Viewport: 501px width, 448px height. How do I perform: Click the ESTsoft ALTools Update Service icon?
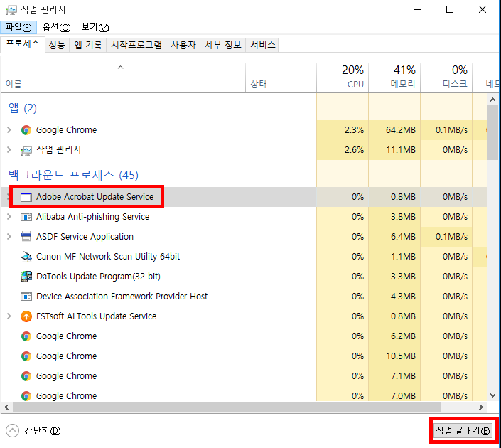26,316
